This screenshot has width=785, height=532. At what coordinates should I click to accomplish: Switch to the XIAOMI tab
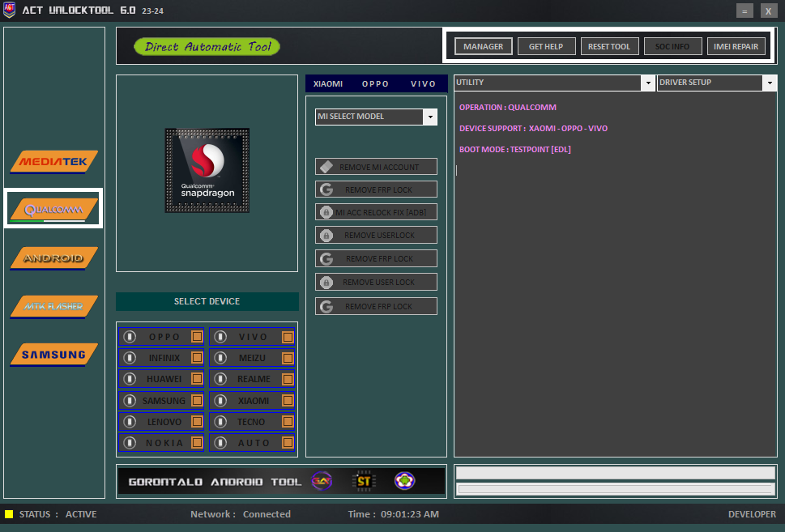click(x=328, y=83)
